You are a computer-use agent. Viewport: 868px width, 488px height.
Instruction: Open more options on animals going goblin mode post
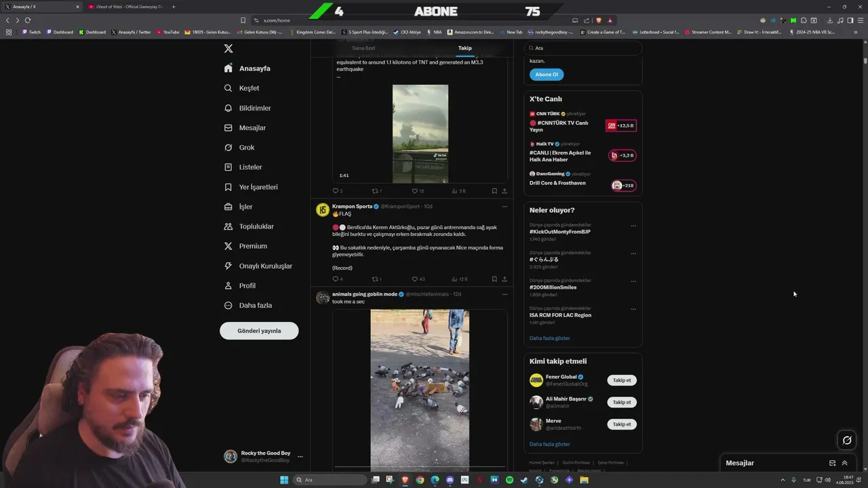[504, 294]
